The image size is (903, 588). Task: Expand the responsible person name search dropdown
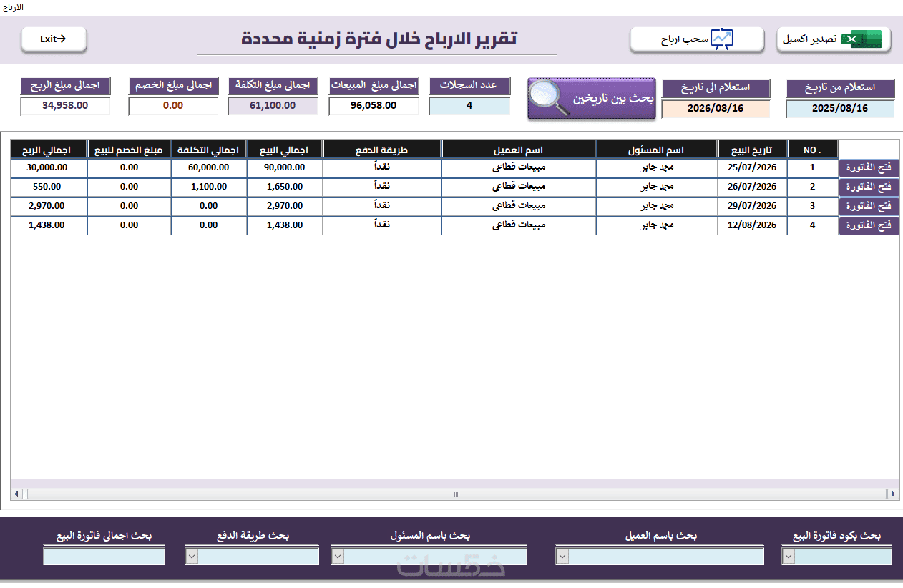(338, 557)
